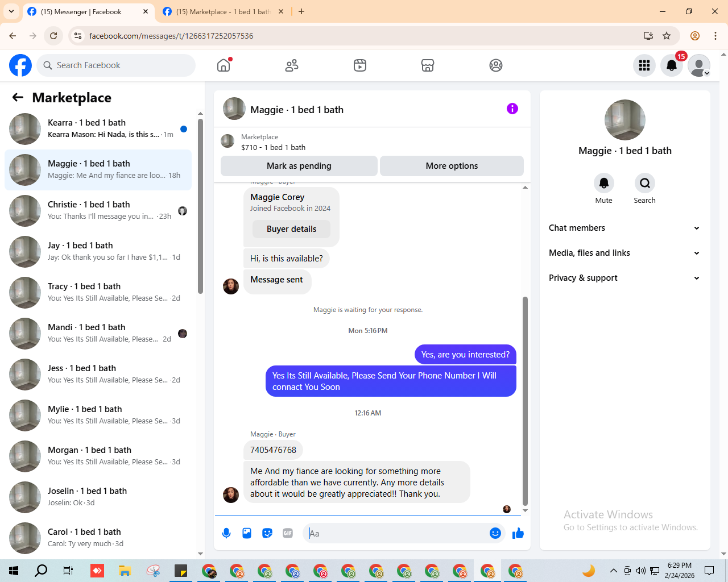728x582 pixels.
Task: Open Mandi 1 bed 1 bath chat
Action: [x=98, y=334]
